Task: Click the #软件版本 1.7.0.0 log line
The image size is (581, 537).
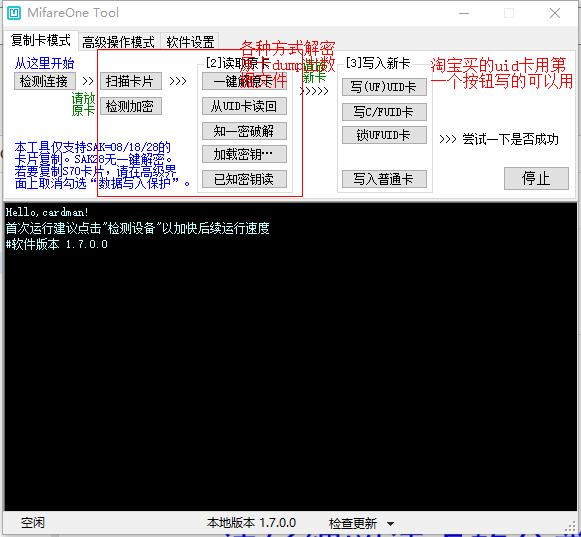Action: tap(57, 244)
